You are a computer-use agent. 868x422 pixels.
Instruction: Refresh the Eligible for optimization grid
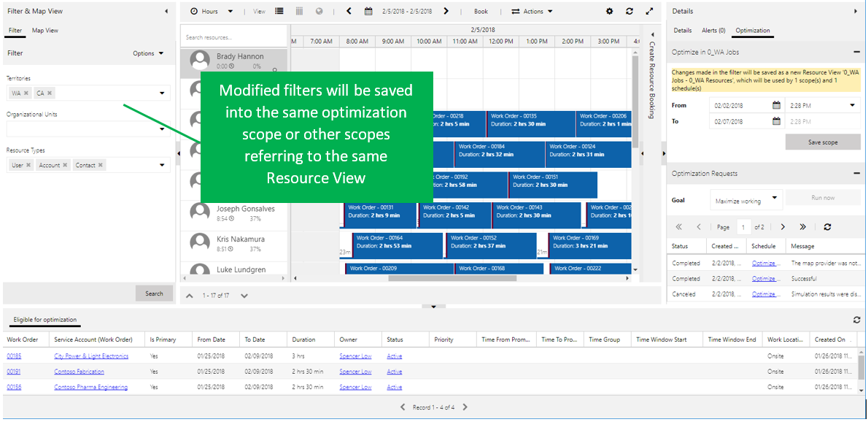pos(857,320)
